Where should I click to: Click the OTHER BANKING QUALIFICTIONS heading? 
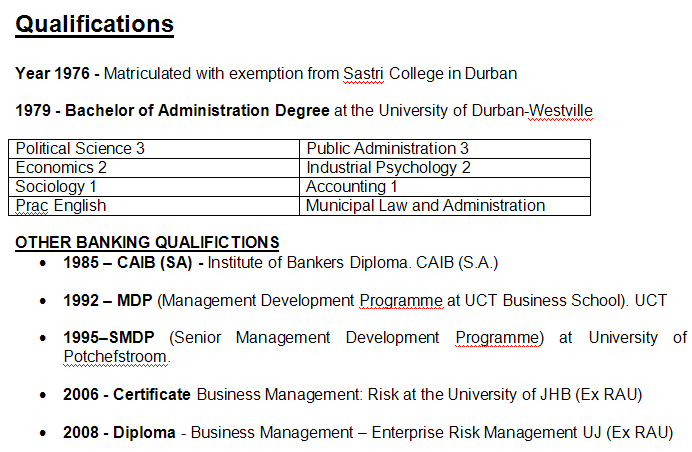point(147,242)
